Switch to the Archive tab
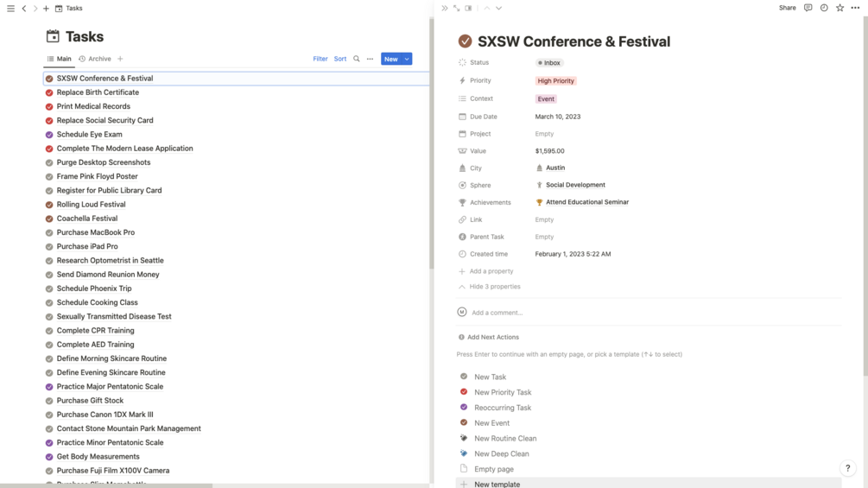Viewport: 868px width, 488px height. tap(95, 59)
